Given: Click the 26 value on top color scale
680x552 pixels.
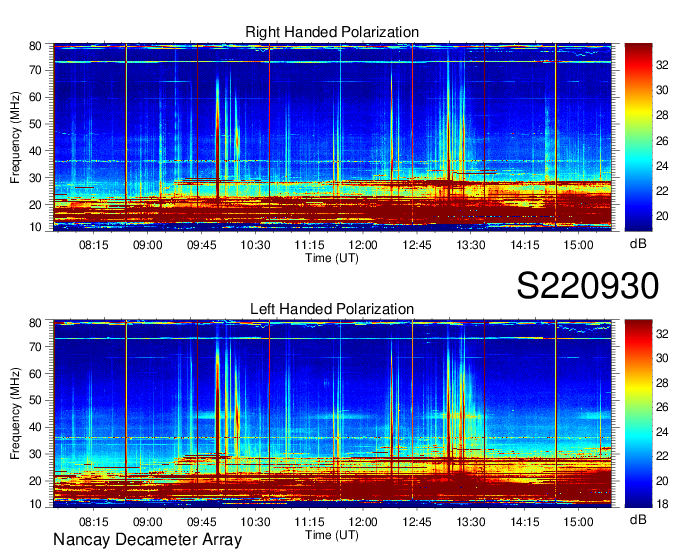Looking at the screenshot, I should [x=662, y=141].
